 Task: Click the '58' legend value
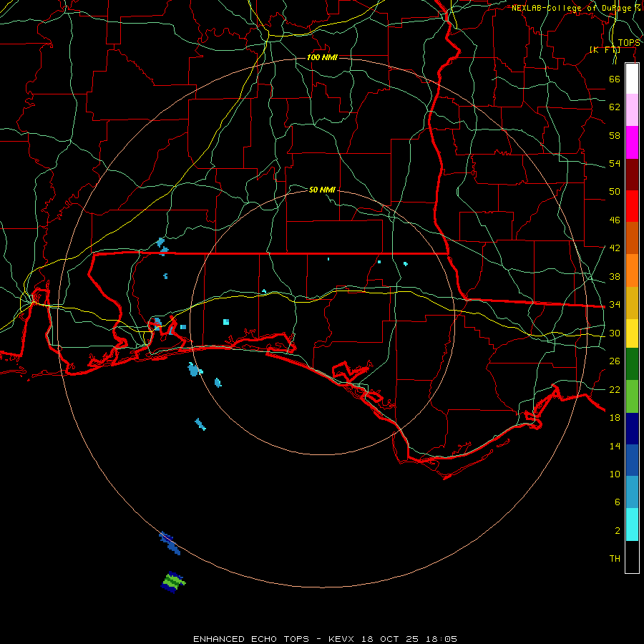pyautogui.click(x=615, y=135)
